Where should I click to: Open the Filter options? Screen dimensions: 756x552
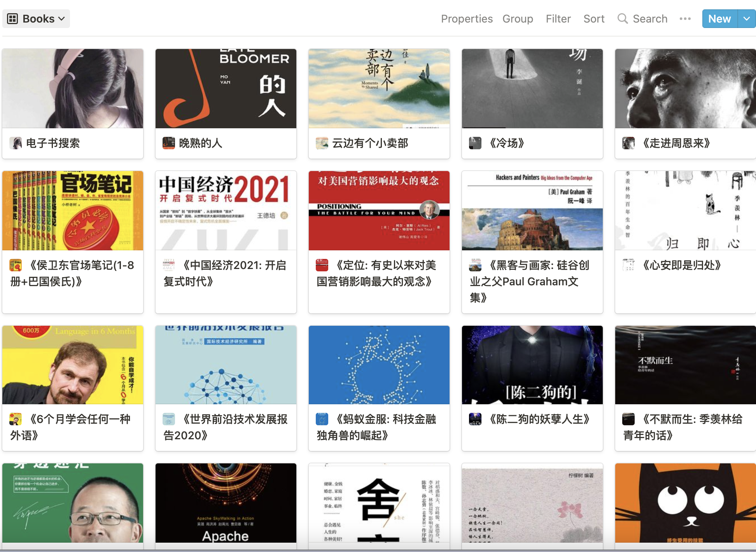558,18
